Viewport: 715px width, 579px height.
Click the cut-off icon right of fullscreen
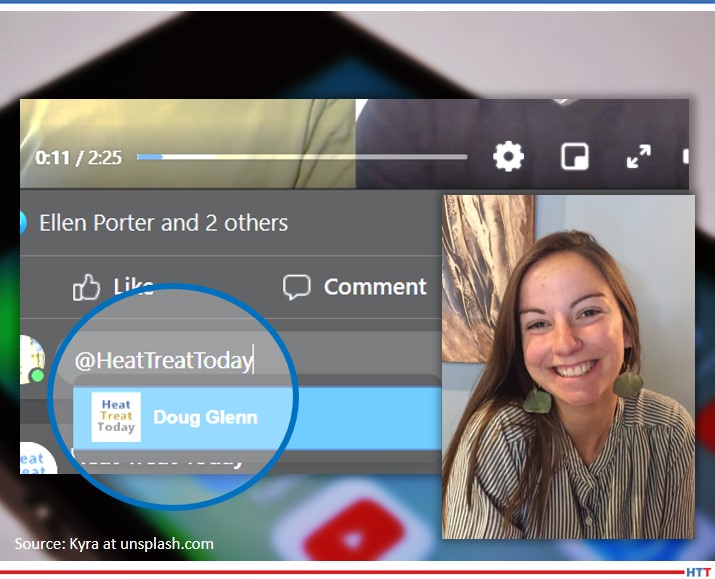pos(685,157)
